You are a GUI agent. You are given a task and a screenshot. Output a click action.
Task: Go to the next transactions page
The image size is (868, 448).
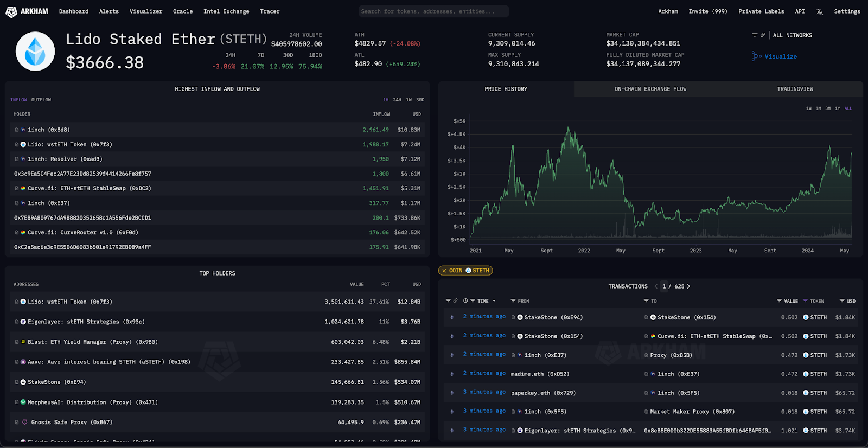point(688,286)
